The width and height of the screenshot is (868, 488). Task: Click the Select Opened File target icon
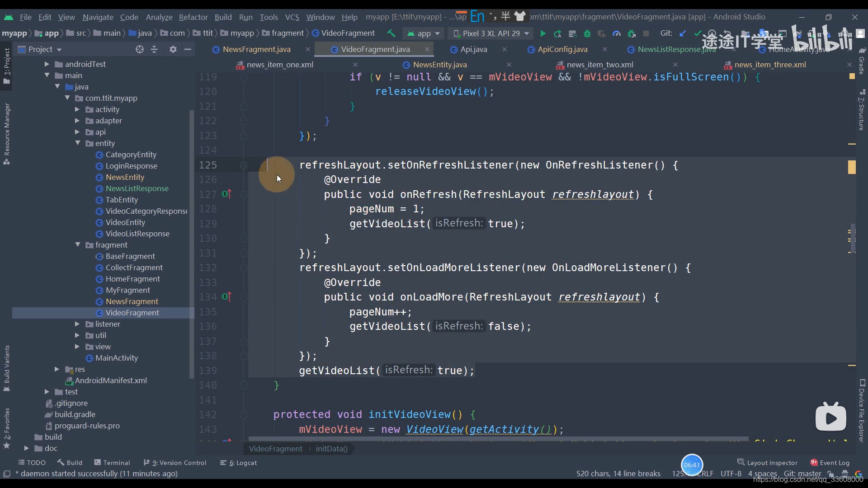point(140,49)
